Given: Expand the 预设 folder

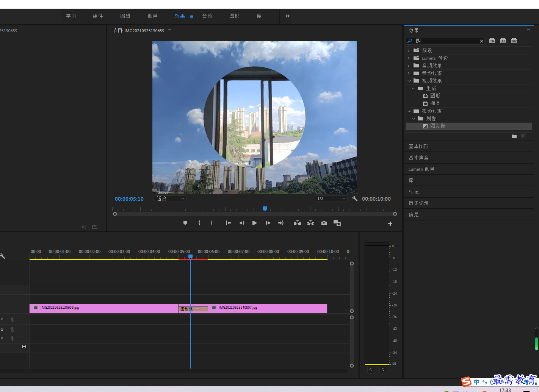Looking at the screenshot, I should click(x=409, y=50).
